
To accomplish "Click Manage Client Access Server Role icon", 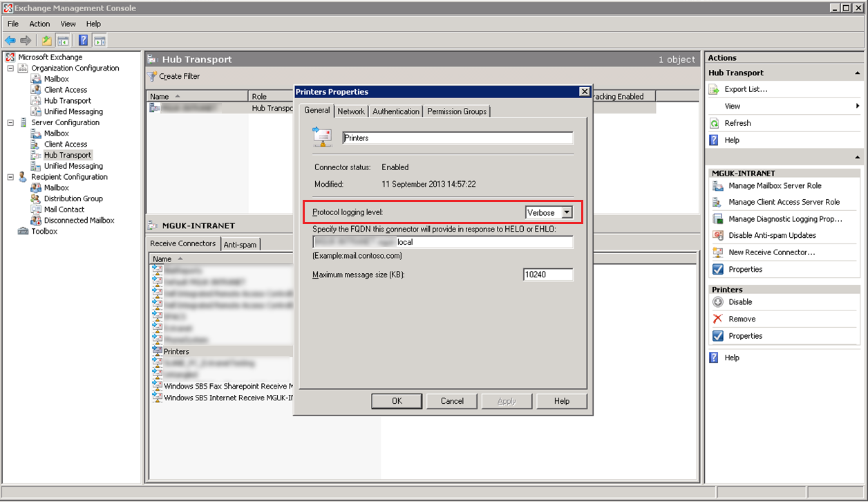I will tap(718, 202).
